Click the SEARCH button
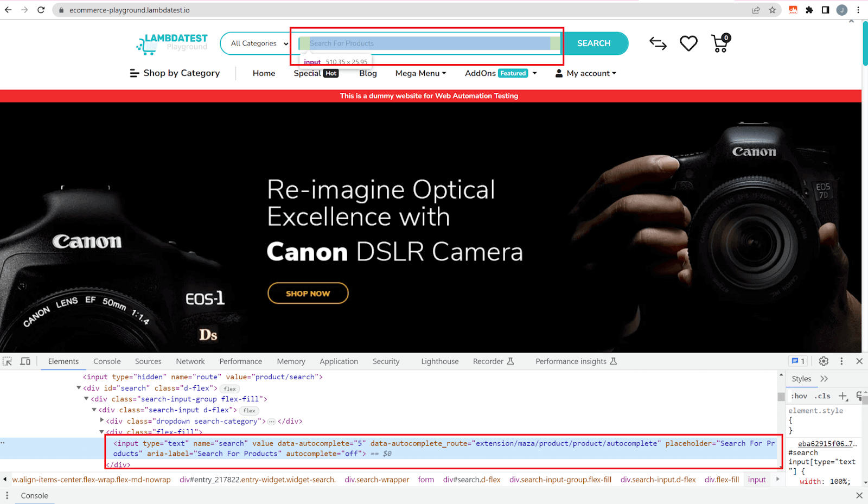Image resolution: width=868 pixels, height=504 pixels. 593,43
